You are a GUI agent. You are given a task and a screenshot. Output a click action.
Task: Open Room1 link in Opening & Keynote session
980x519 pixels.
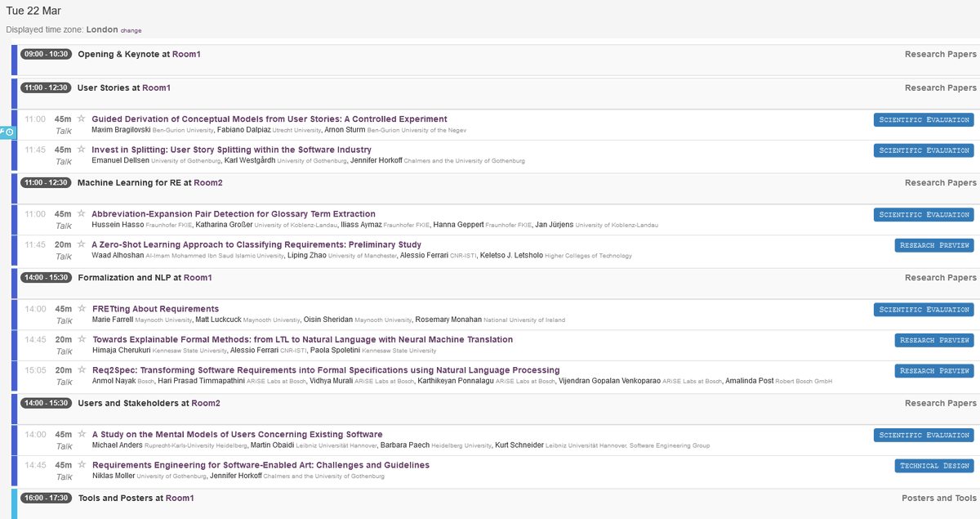[186, 54]
